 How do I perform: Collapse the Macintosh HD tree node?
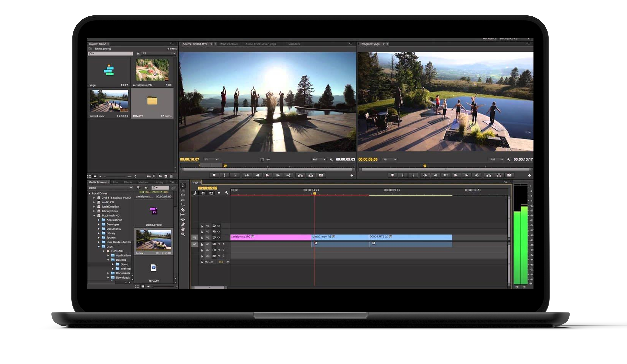(x=94, y=216)
